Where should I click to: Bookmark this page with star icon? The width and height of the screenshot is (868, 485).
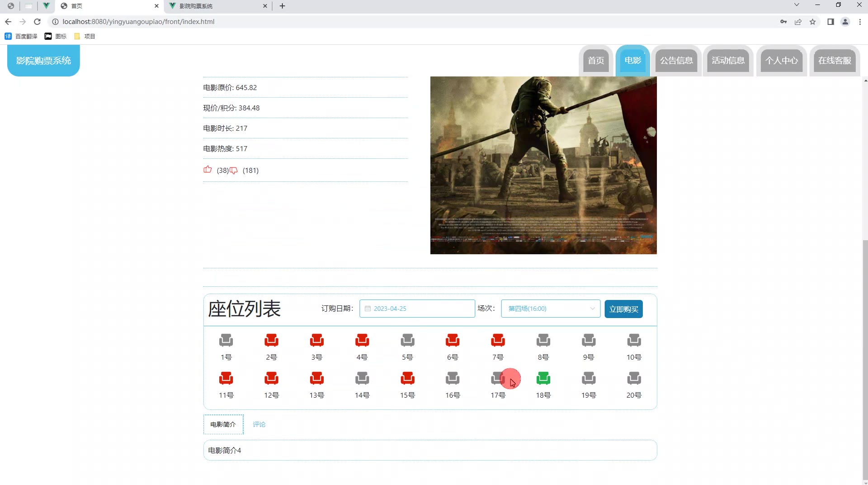click(x=812, y=22)
